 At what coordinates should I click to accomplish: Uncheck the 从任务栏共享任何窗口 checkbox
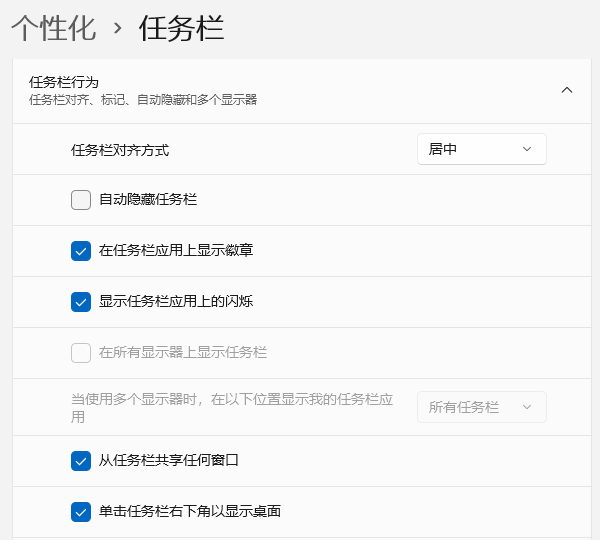(81, 461)
